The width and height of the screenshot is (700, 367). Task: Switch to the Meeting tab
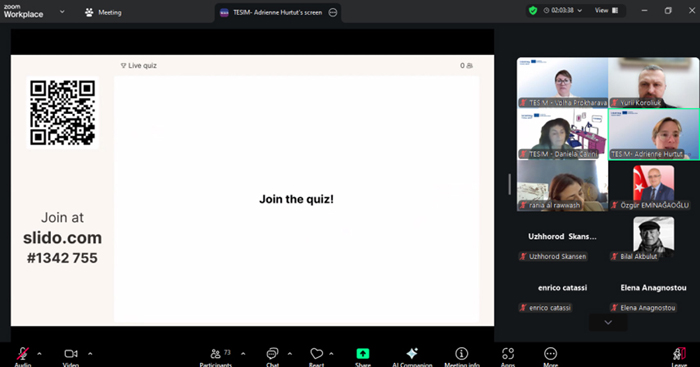[x=103, y=13]
